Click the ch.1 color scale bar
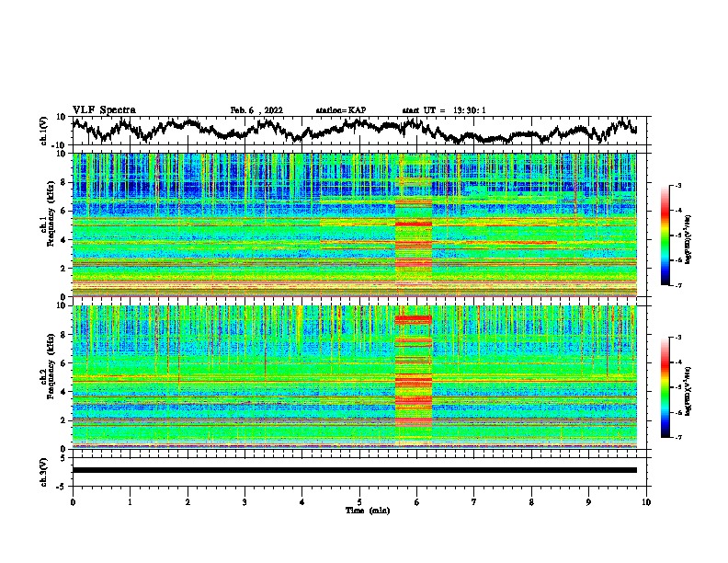 [665, 236]
